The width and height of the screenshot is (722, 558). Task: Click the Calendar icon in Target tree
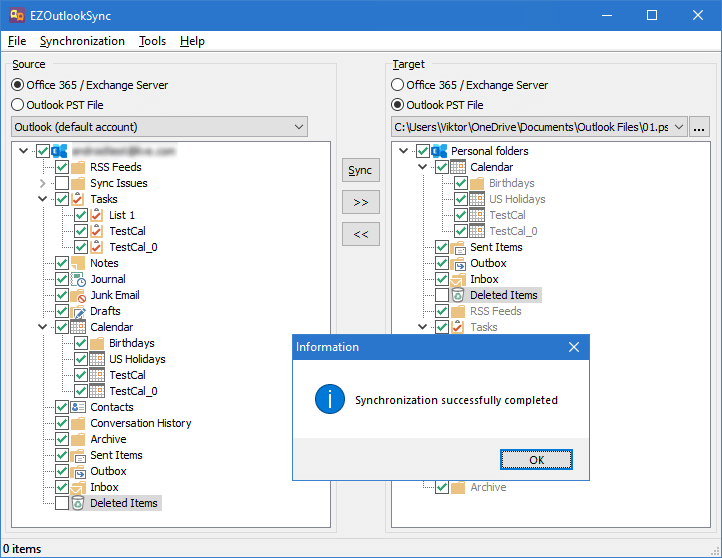pos(458,167)
